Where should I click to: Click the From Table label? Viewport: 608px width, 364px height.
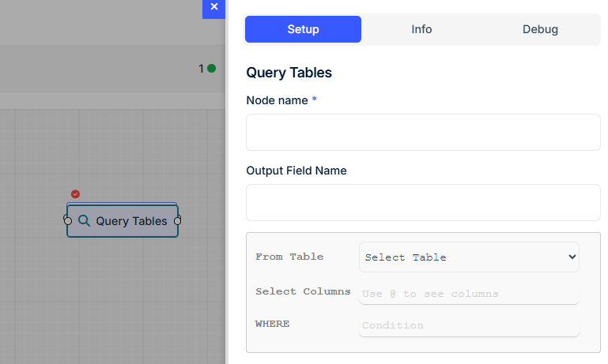click(x=289, y=257)
